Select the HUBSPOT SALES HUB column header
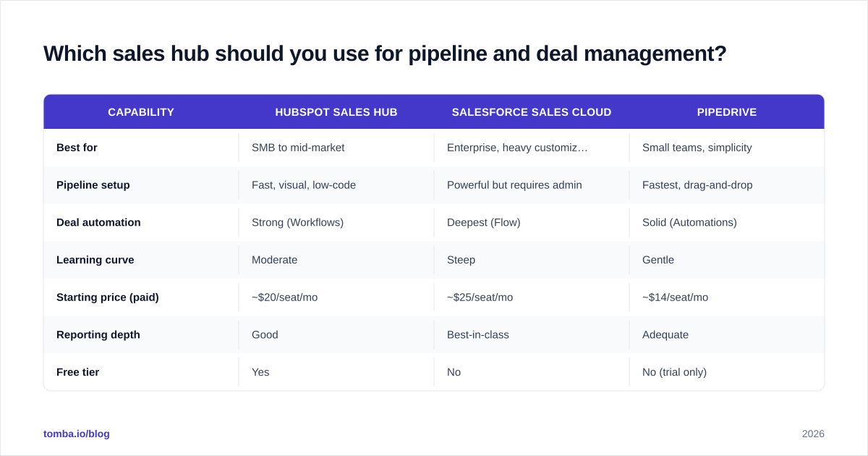The width and height of the screenshot is (868, 456). point(336,112)
